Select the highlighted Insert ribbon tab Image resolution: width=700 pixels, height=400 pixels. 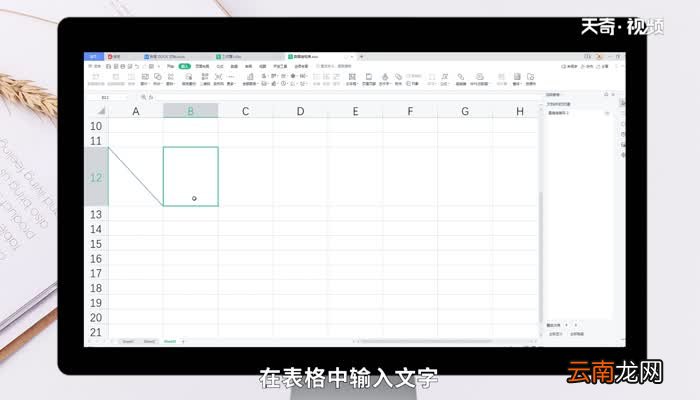(x=184, y=66)
